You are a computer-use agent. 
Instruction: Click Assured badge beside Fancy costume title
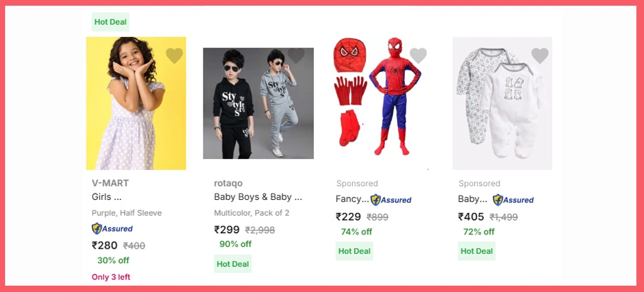(391, 200)
